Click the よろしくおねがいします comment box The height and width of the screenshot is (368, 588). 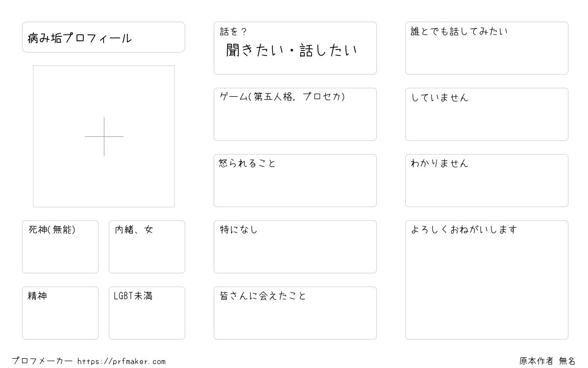(487, 280)
